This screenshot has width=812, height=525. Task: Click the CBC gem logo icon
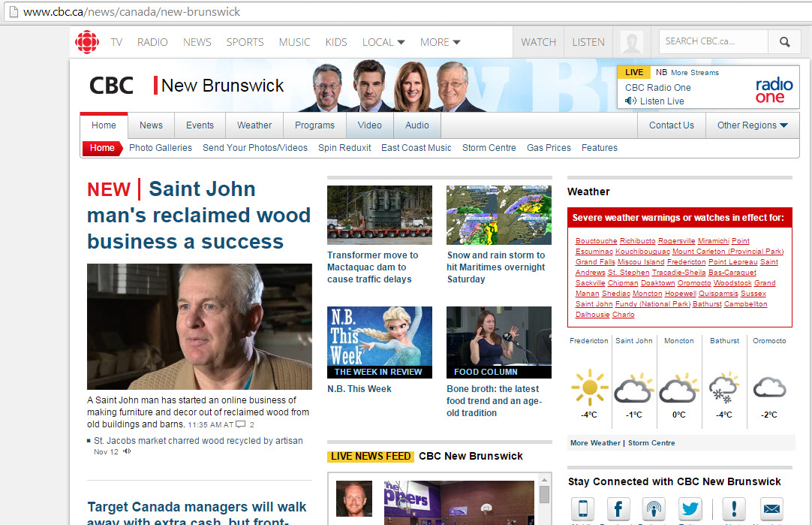tap(87, 42)
